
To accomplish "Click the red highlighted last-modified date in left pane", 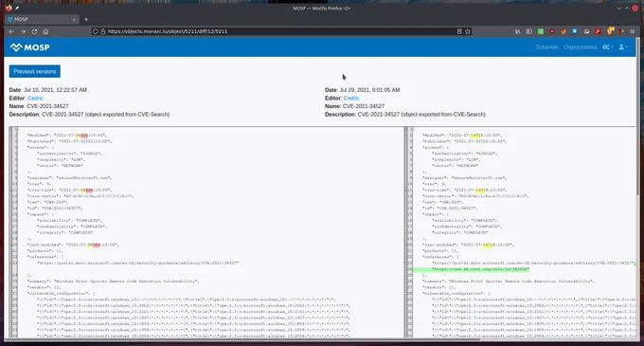I will pyautogui.click(x=96, y=245).
